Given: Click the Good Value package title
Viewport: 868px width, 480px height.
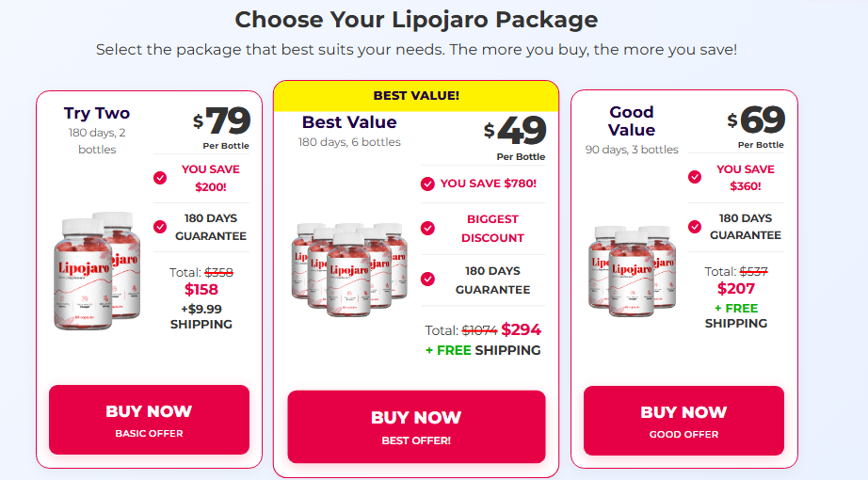Looking at the screenshot, I should click(x=632, y=120).
